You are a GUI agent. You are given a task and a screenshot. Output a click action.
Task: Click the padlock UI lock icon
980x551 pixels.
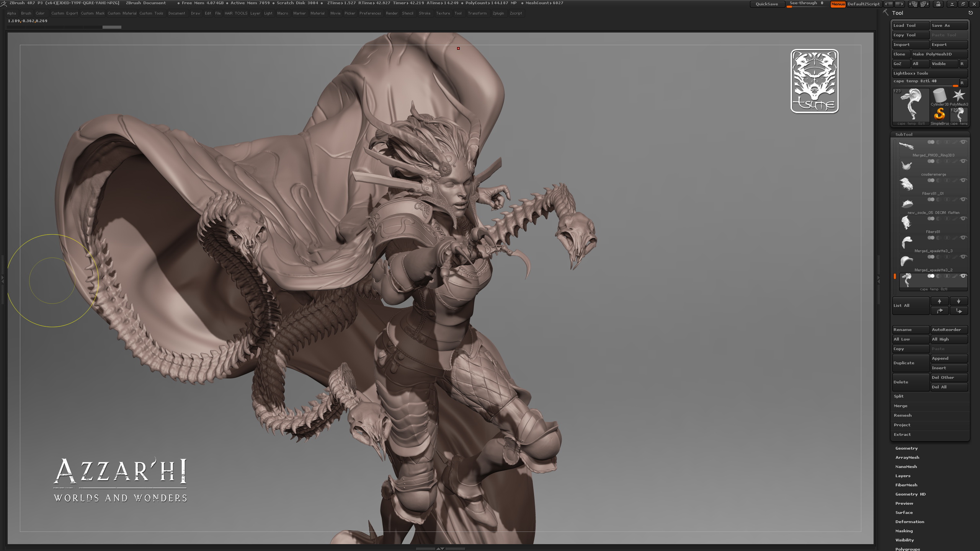(938, 4)
